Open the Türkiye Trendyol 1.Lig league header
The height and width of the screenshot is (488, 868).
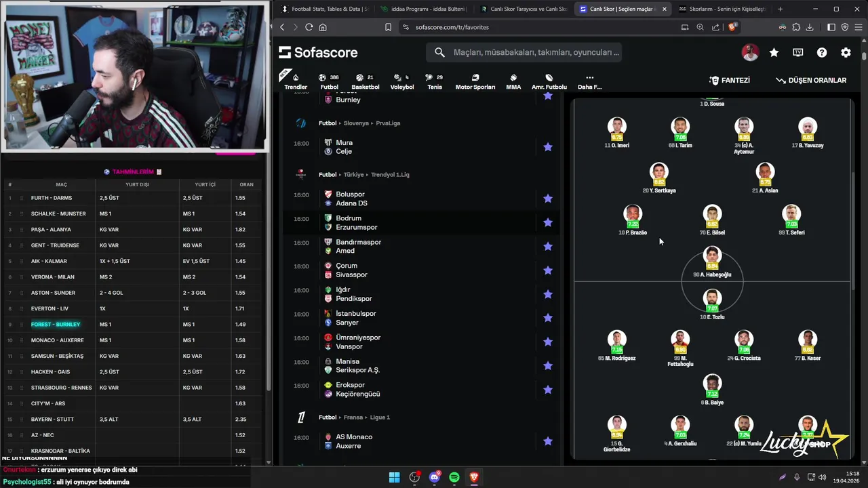pos(363,175)
